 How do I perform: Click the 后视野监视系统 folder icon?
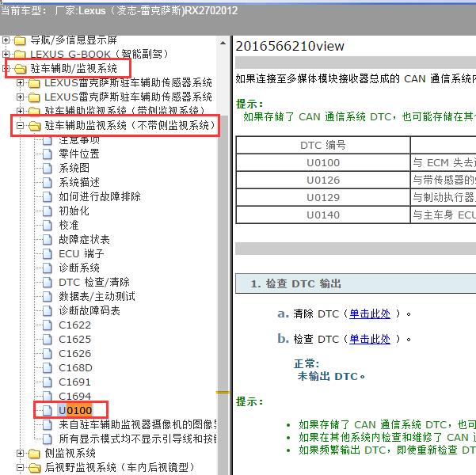[x=34, y=468]
